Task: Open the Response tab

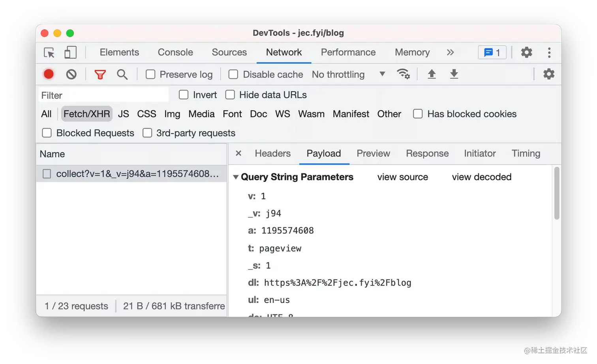Action: (x=427, y=153)
